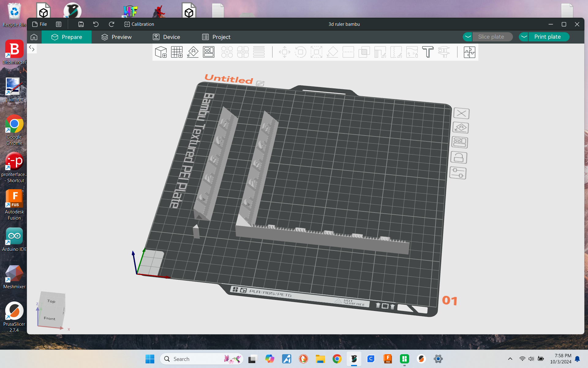
Task: Click the Remove plate X icon beside plate
Action: (x=461, y=113)
